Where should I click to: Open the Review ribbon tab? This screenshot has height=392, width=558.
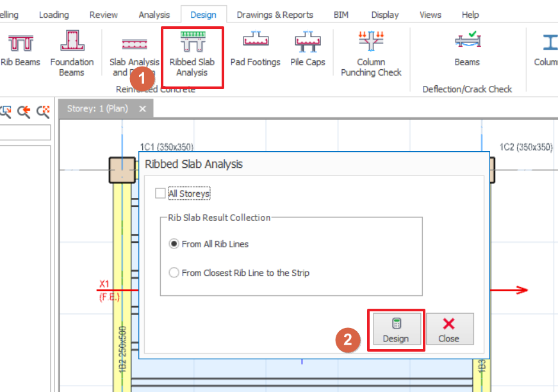point(103,15)
